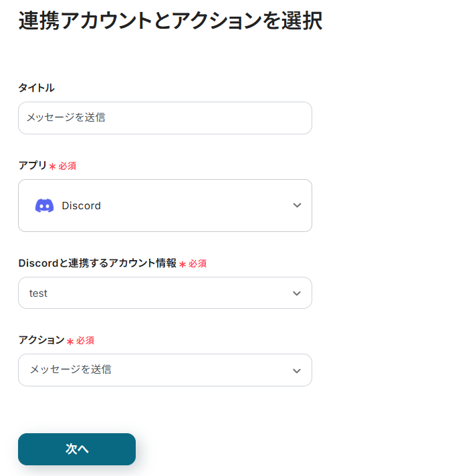Click the chevron arrow in the アクション dropdown
The width and height of the screenshot is (452, 476).
298,370
